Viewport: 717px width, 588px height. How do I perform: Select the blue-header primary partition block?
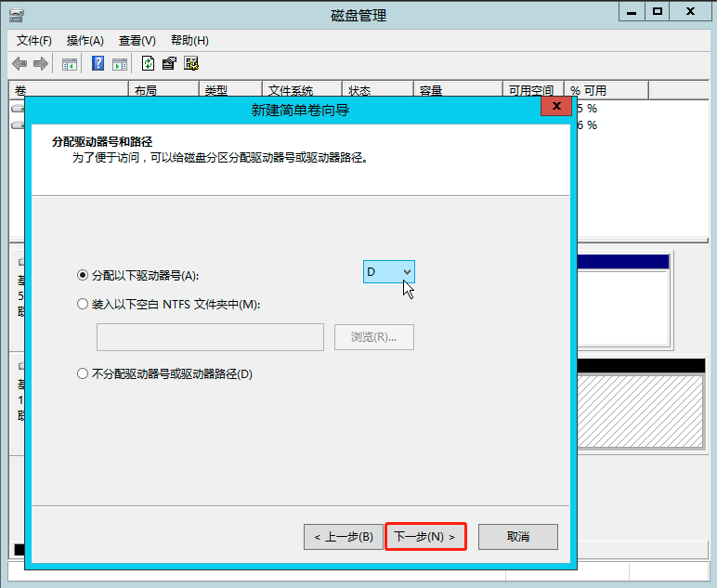623,300
